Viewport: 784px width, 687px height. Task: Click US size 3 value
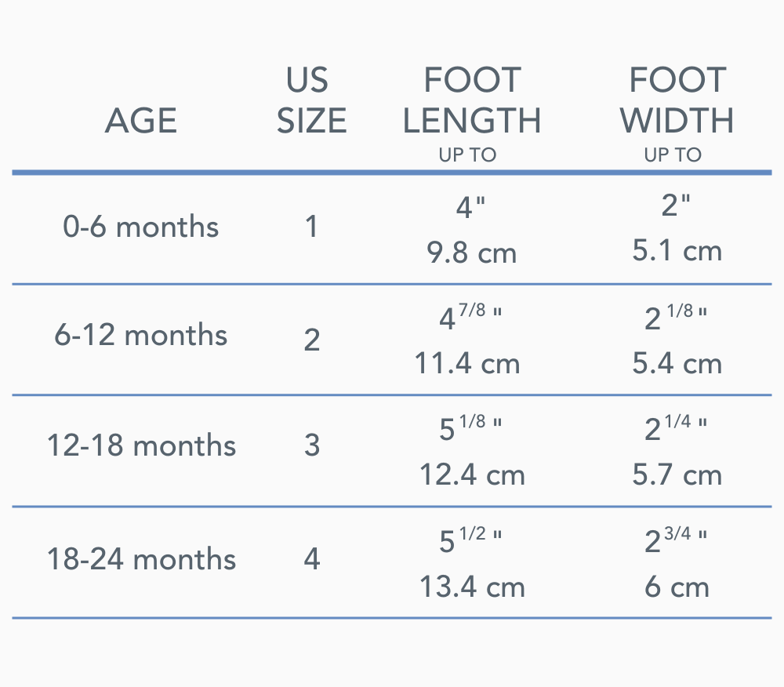(311, 446)
